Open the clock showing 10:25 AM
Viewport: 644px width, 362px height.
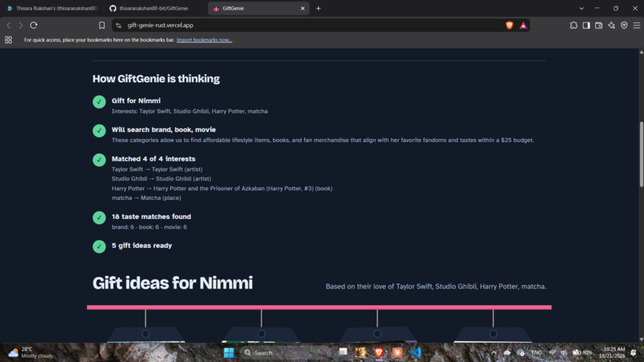(611, 352)
